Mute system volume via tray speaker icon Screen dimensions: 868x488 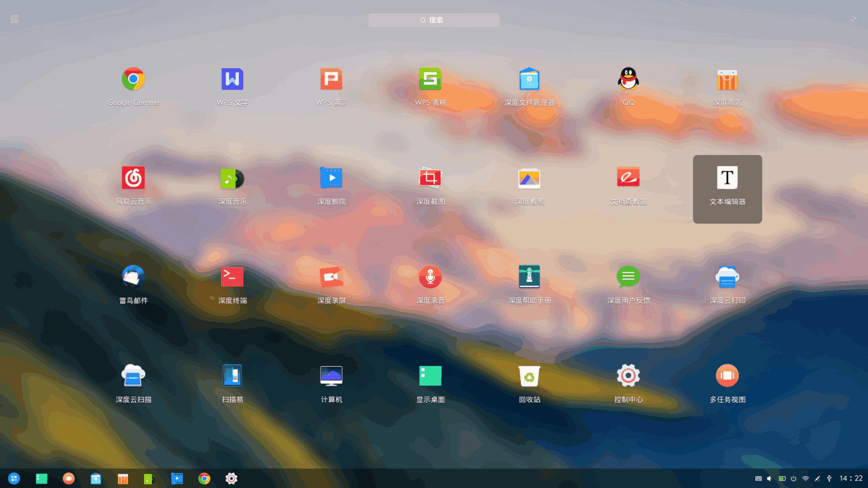(x=769, y=478)
